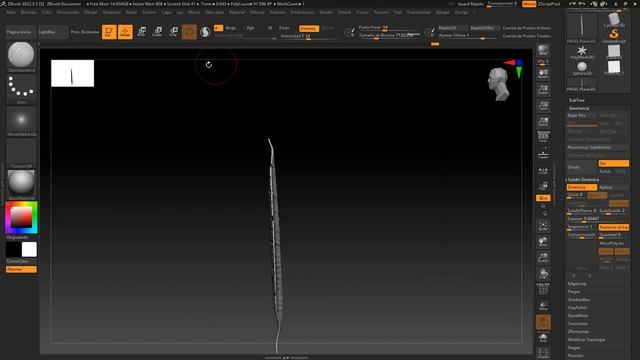Expand the EdgeLoop subsection
The image size is (640, 360).
[x=577, y=284]
